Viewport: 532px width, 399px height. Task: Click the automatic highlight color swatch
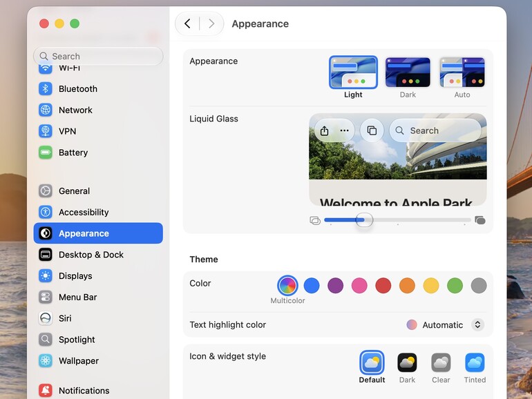tap(412, 324)
